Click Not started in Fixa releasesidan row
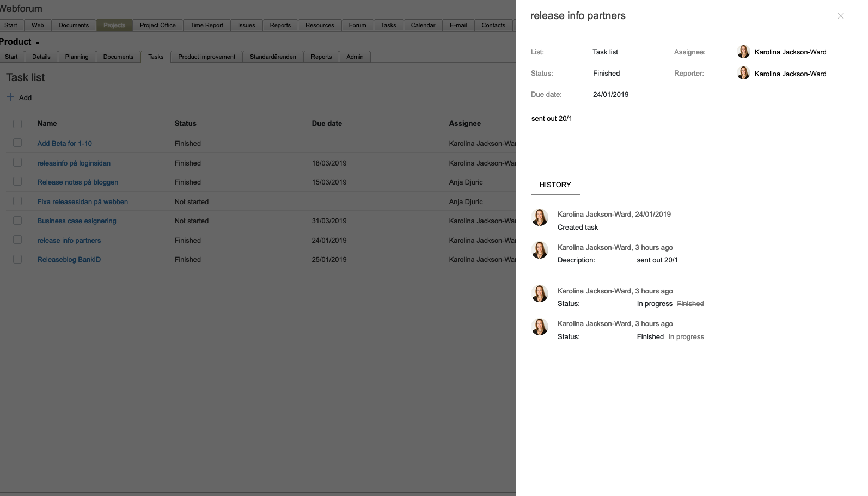 click(x=192, y=201)
